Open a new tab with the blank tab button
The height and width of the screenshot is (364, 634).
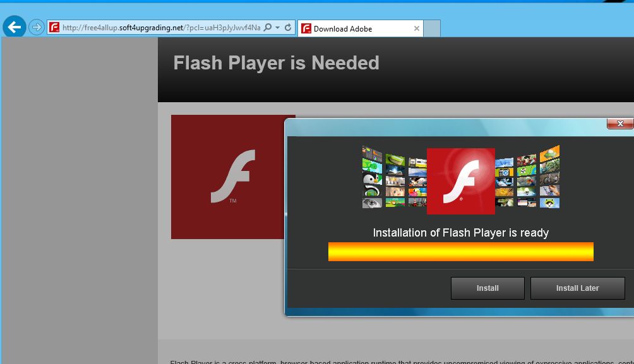point(432,28)
